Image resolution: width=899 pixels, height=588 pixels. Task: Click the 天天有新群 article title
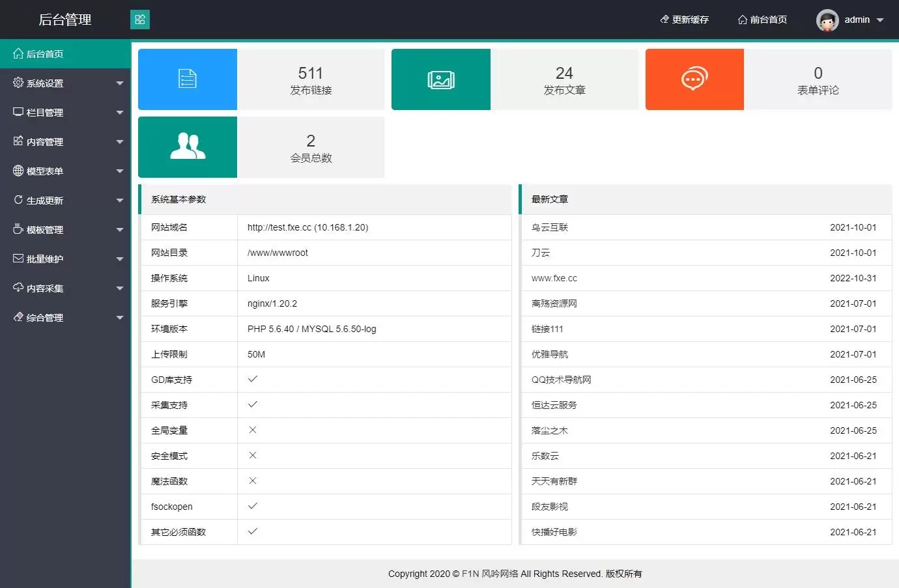point(554,481)
